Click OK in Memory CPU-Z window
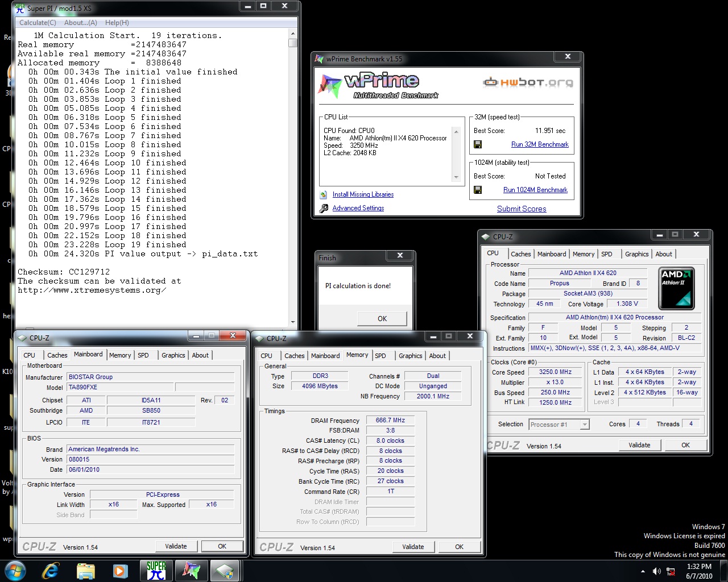Screen dimensions: 728x582 click(460, 547)
